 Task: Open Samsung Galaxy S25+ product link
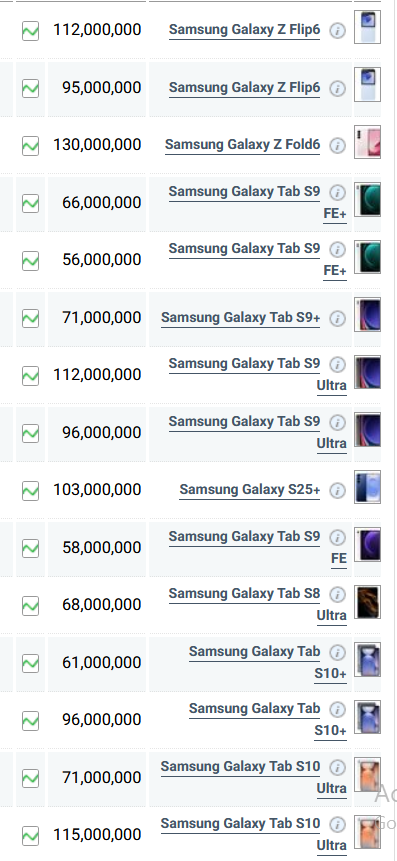(250, 490)
